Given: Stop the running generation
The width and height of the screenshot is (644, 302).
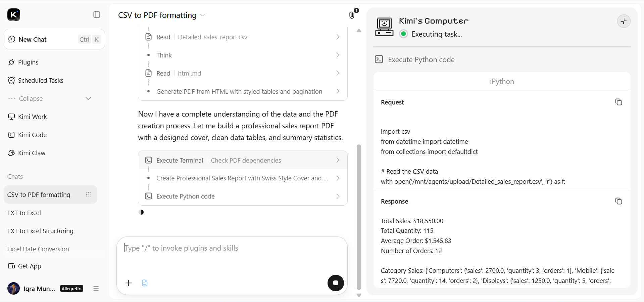Looking at the screenshot, I should [x=336, y=283].
